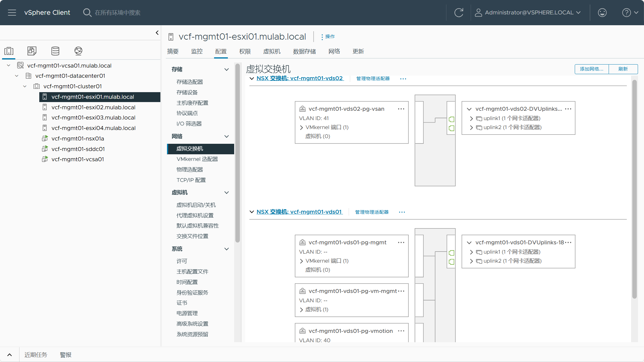
Task: Open TCP/IP 配置 settings
Action: pyautogui.click(x=191, y=180)
